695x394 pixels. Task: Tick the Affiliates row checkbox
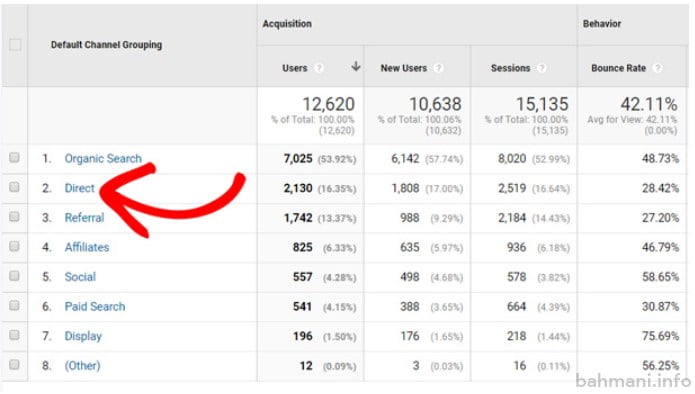click(x=14, y=246)
